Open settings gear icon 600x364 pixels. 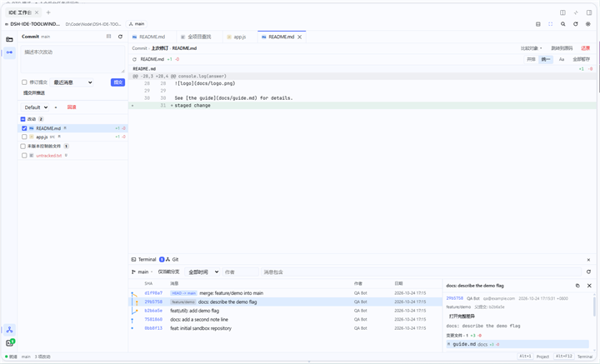[x=588, y=24]
